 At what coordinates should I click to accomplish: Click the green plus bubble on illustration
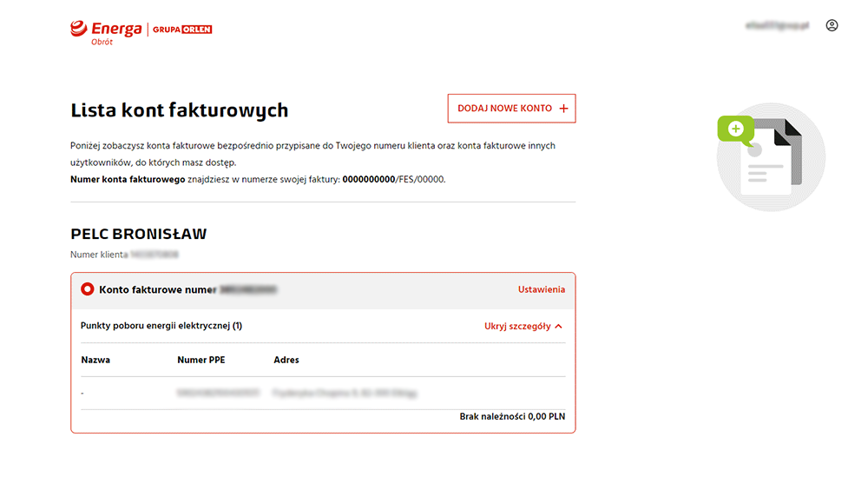[735, 129]
